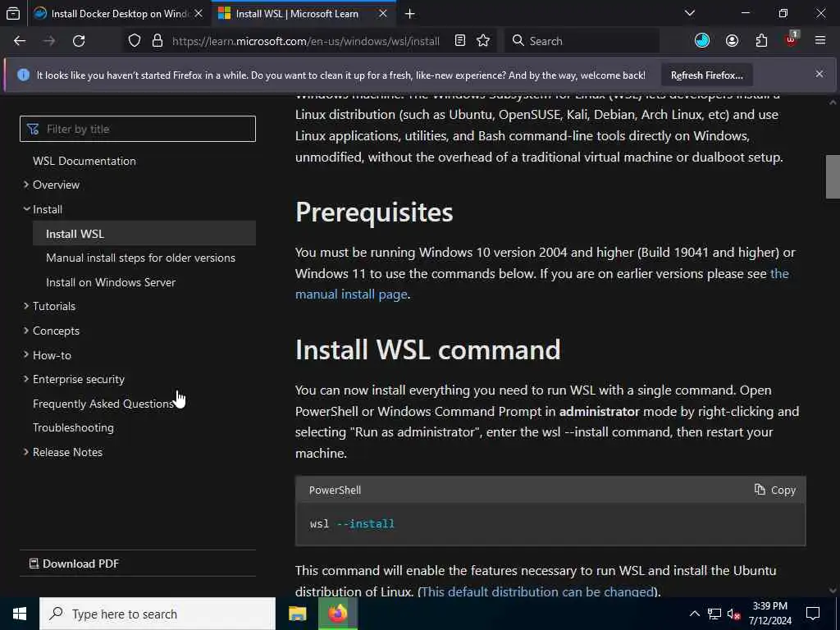Open Firefox View icon in tab bar
This screenshot has height=630, width=840.
click(13, 13)
